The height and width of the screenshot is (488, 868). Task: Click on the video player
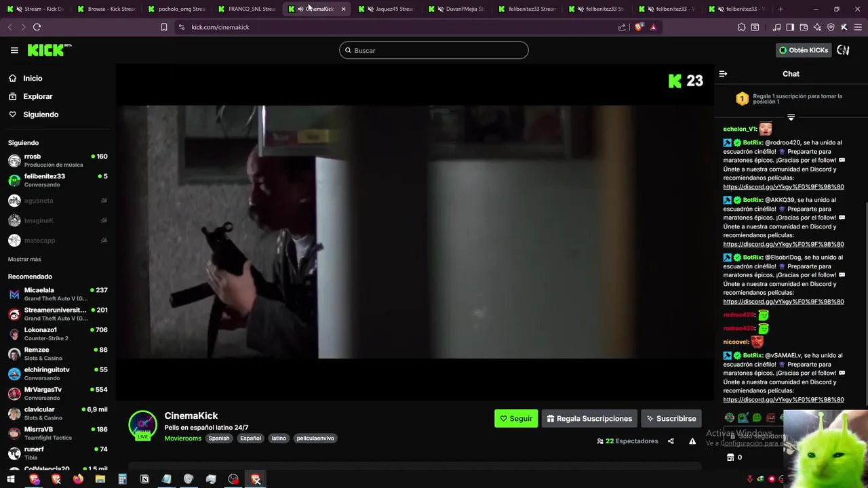(x=415, y=232)
